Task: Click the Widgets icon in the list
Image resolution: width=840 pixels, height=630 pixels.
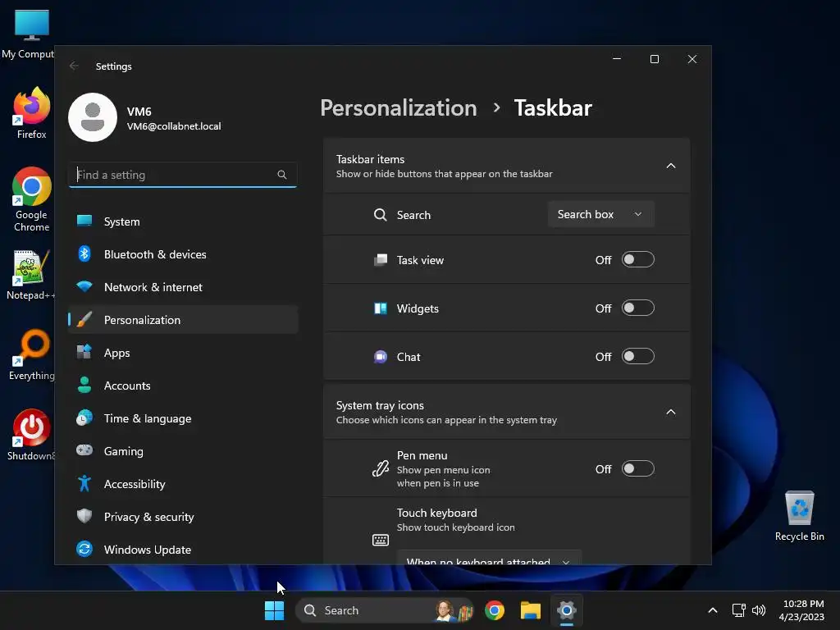Action: coord(381,308)
